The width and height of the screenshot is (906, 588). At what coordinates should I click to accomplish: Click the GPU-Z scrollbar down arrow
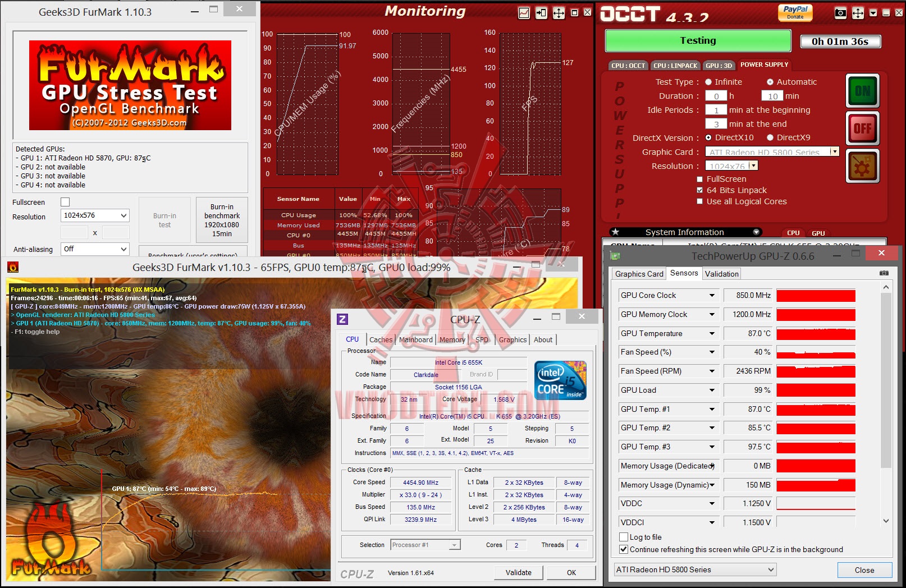click(x=886, y=521)
